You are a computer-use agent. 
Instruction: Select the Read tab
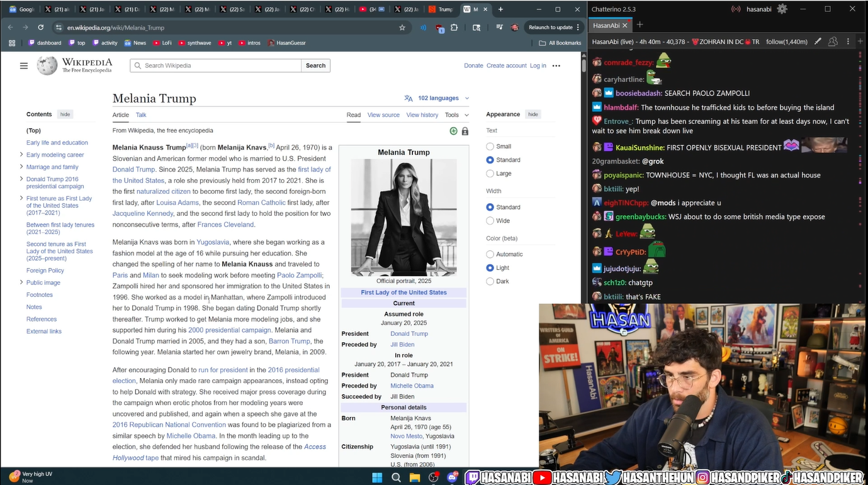pyautogui.click(x=354, y=115)
